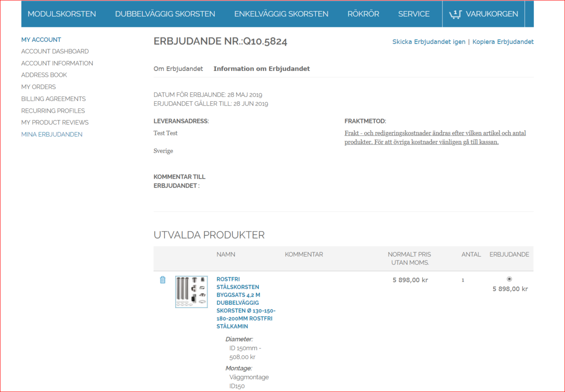The width and height of the screenshot is (565, 392).
Task: Open the Dubbelväggig Skorsten menu
Action: [x=165, y=14]
